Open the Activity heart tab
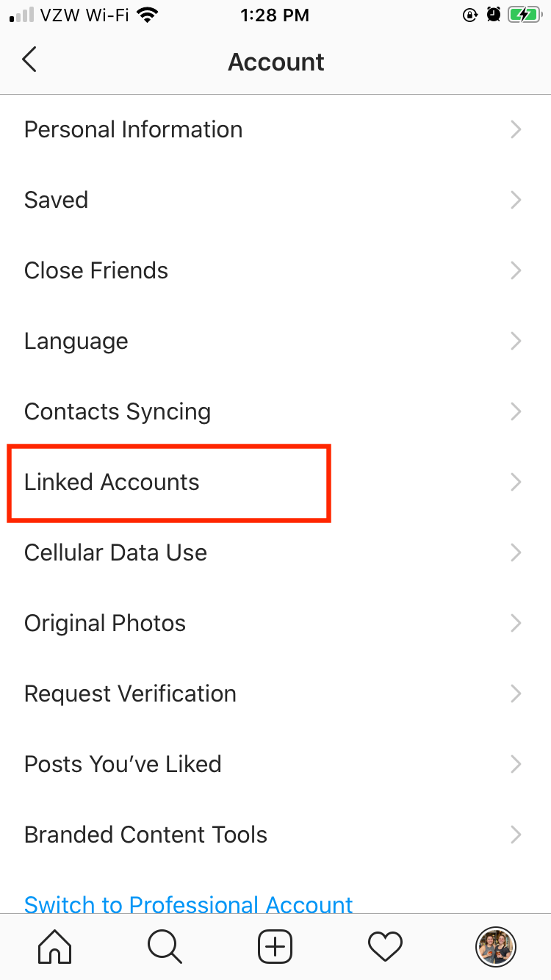This screenshot has height=980, width=551. point(386,946)
